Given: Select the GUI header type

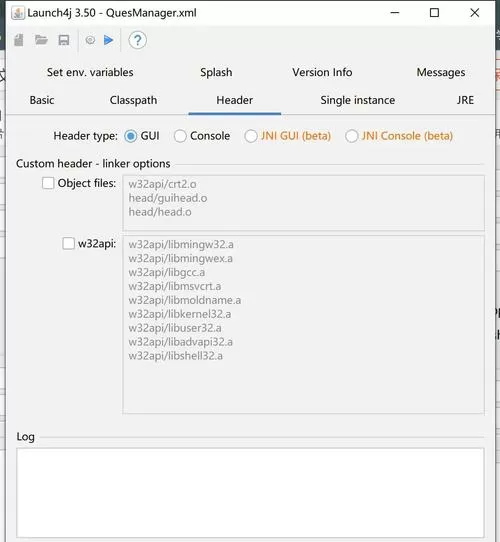Looking at the screenshot, I should (131, 136).
